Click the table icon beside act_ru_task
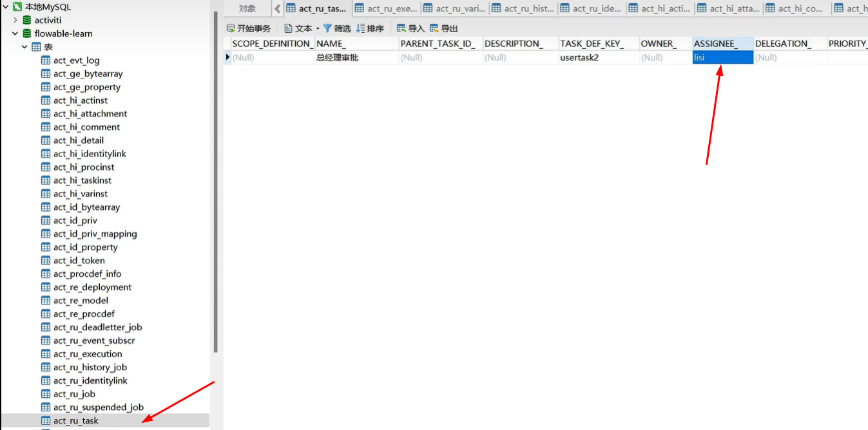This screenshot has height=430, width=868. click(x=46, y=420)
